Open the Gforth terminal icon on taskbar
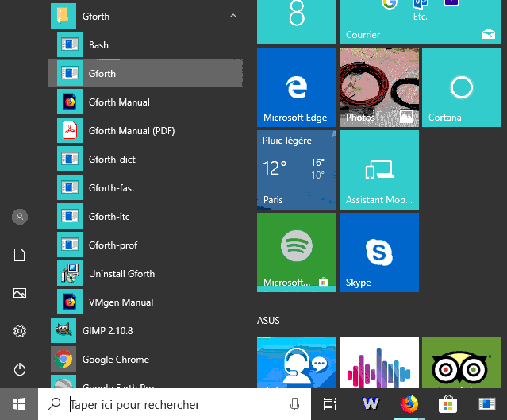The height and width of the screenshot is (420, 507). [487, 404]
